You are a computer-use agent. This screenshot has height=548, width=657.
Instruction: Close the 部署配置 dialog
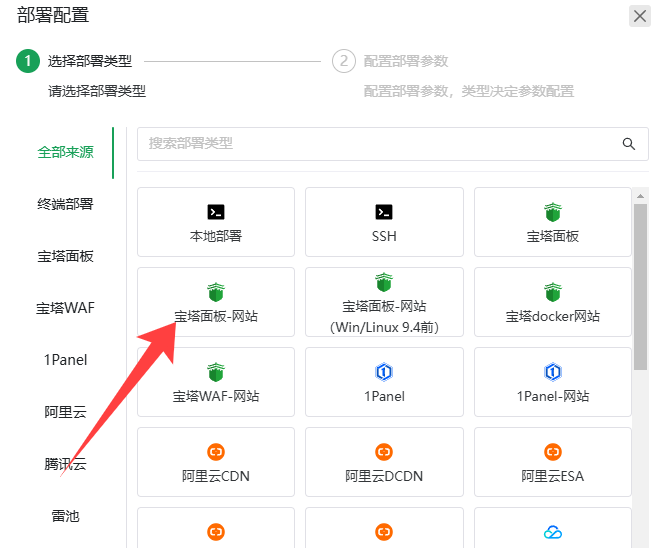coord(639,15)
